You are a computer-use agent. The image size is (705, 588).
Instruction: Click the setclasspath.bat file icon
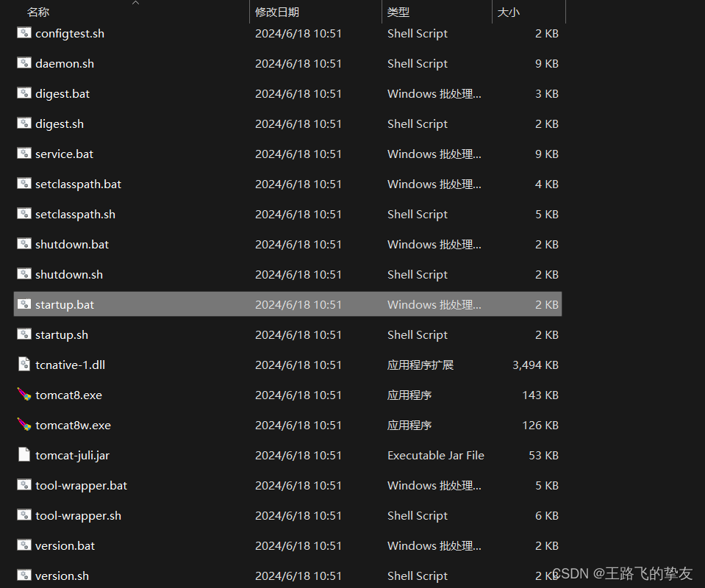click(24, 184)
